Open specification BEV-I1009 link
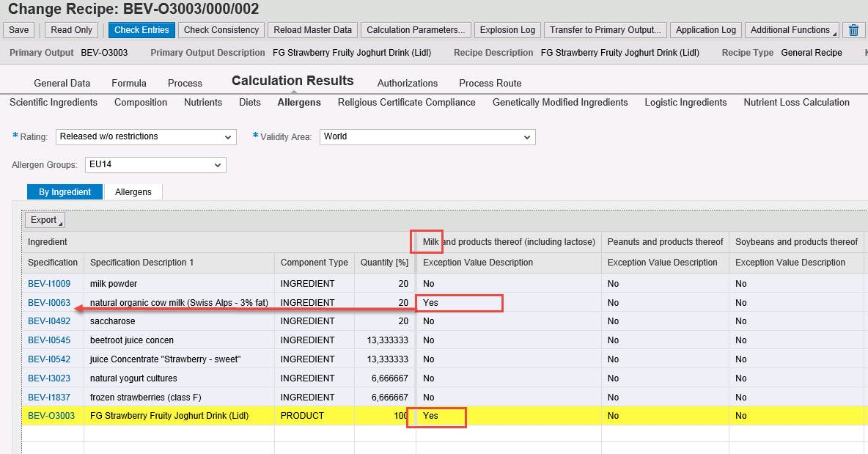The height and width of the screenshot is (454, 868). click(49, 283)
